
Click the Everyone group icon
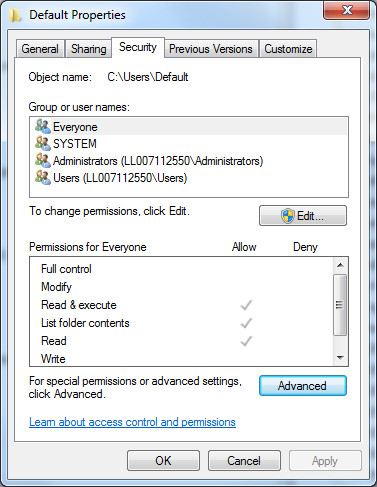click(43, 127)
